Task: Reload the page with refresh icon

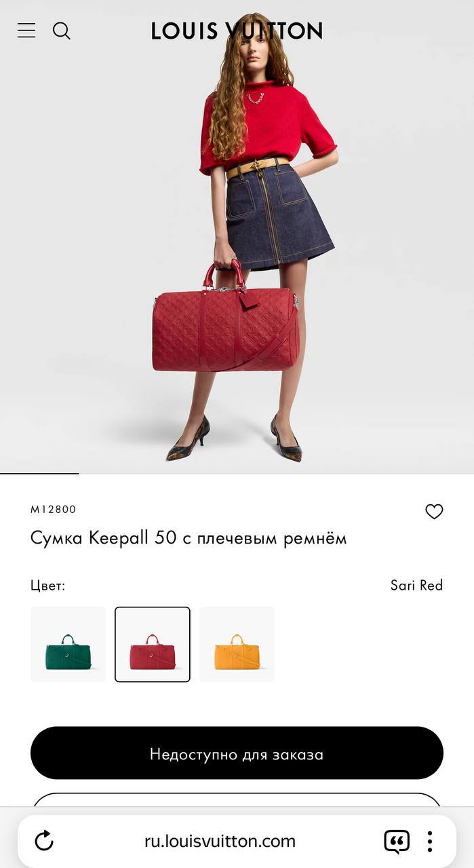Action: [x=44, y=842]
